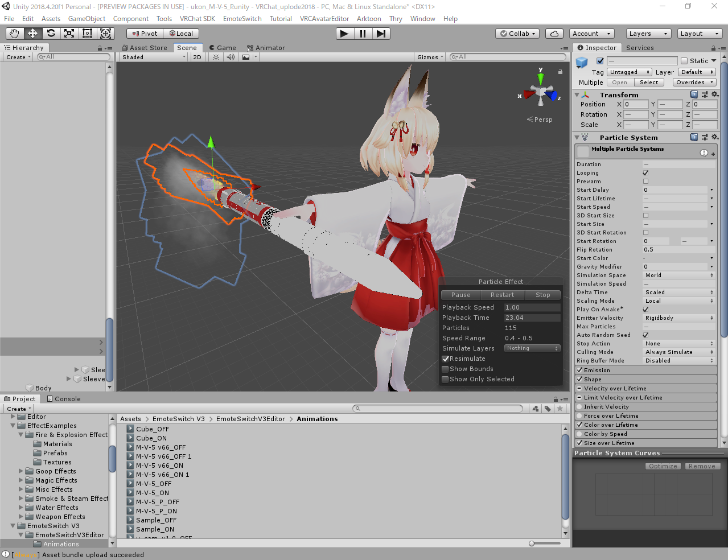
Task: Toggle the Resimulate checkbox
Action: point(446,359)
